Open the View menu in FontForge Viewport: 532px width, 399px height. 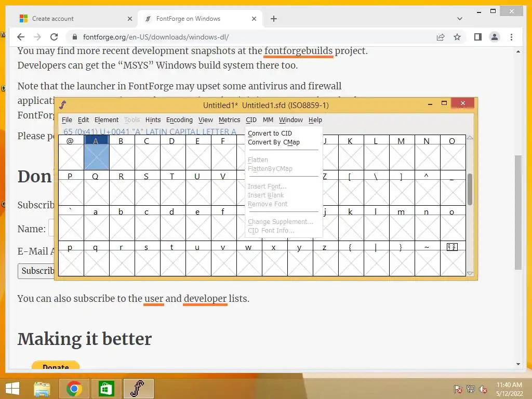[x=205, y=120]
